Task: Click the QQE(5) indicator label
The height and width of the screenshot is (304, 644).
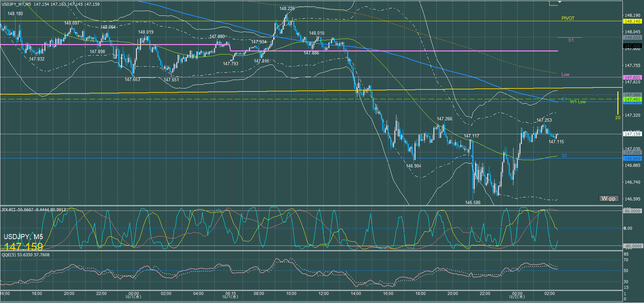Action: click(x=9, y=255)
